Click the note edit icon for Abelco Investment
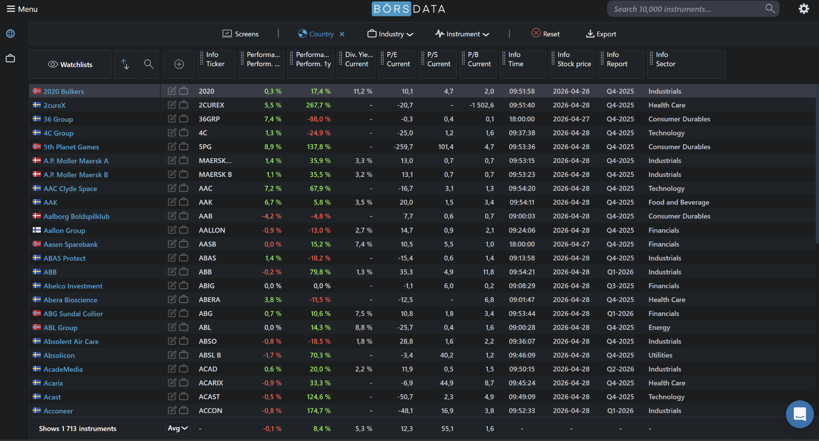 pos(172,285)
